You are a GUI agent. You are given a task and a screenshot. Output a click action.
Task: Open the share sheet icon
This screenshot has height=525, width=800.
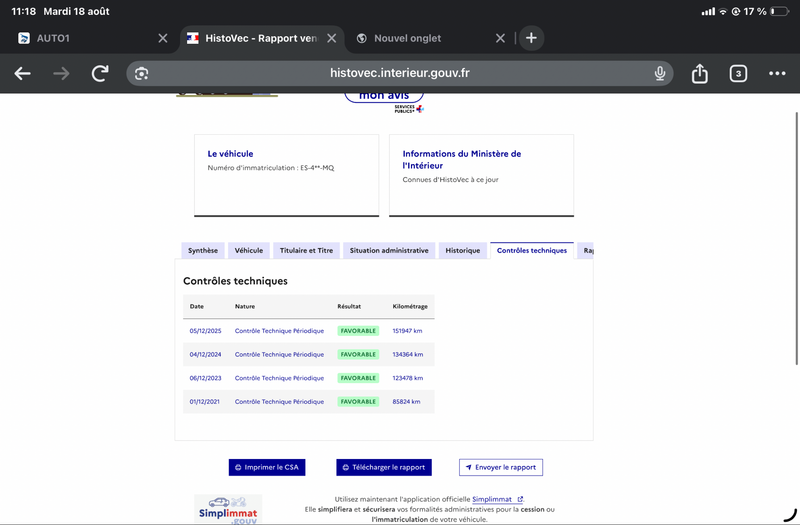[x=699, y=73]
